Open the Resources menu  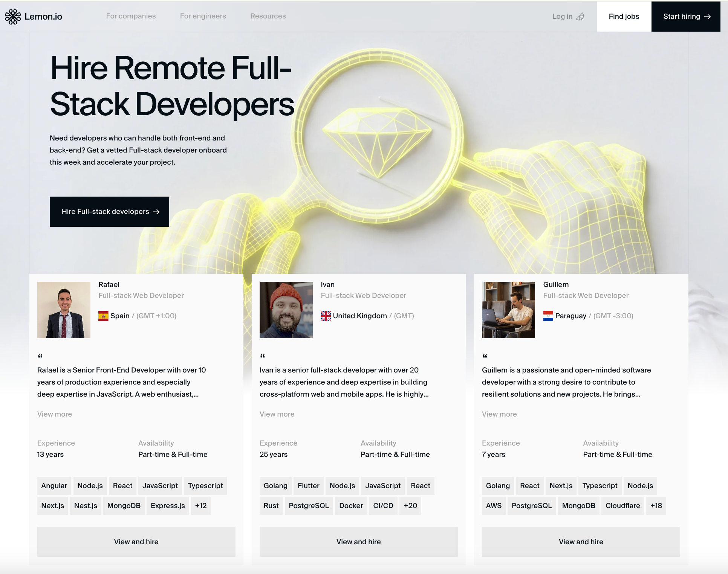(268, 16)
